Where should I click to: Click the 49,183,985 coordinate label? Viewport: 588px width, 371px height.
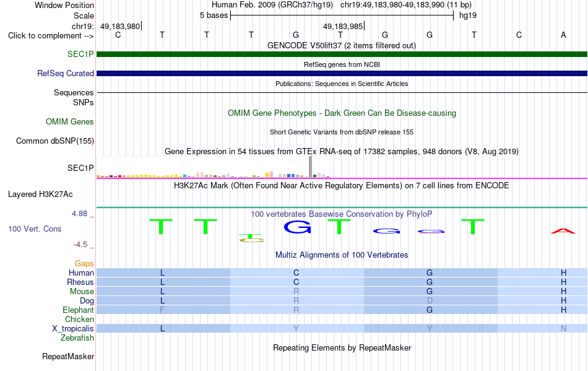coord(343,27)
